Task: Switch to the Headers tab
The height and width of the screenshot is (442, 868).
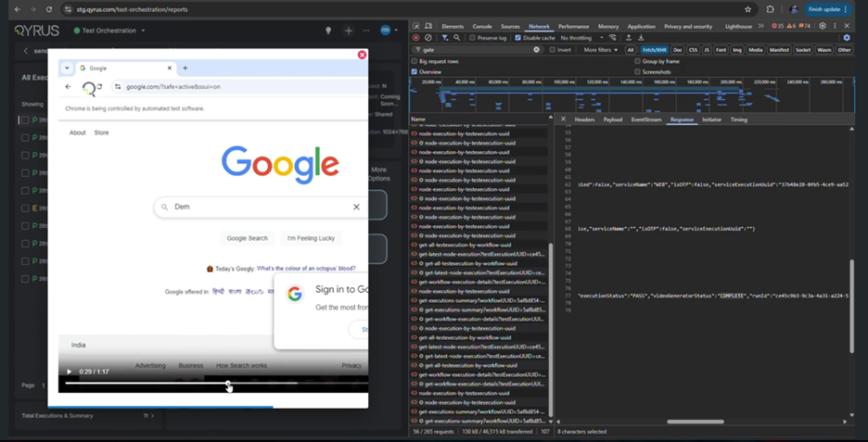Action: (x=584, y=120)
